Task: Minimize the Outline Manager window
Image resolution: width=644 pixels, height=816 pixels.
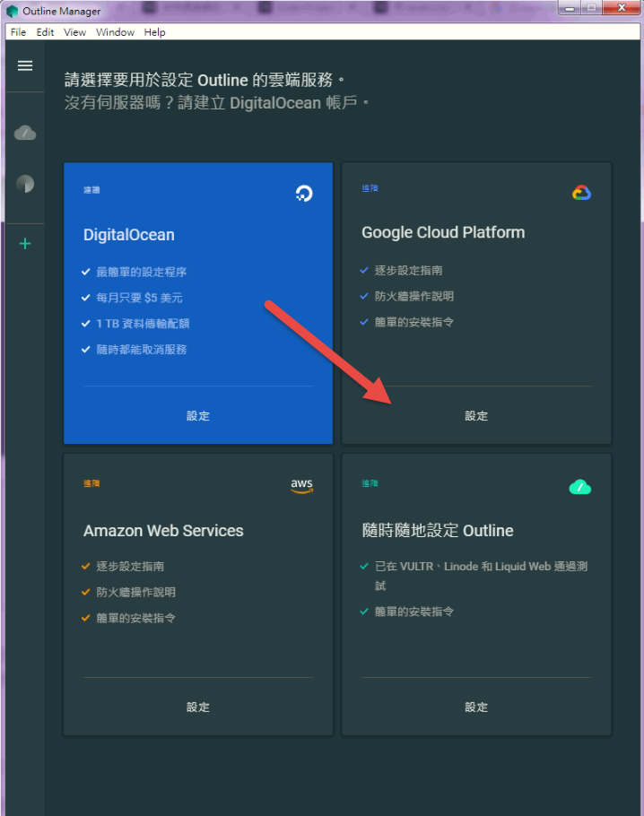Action: 570,8
